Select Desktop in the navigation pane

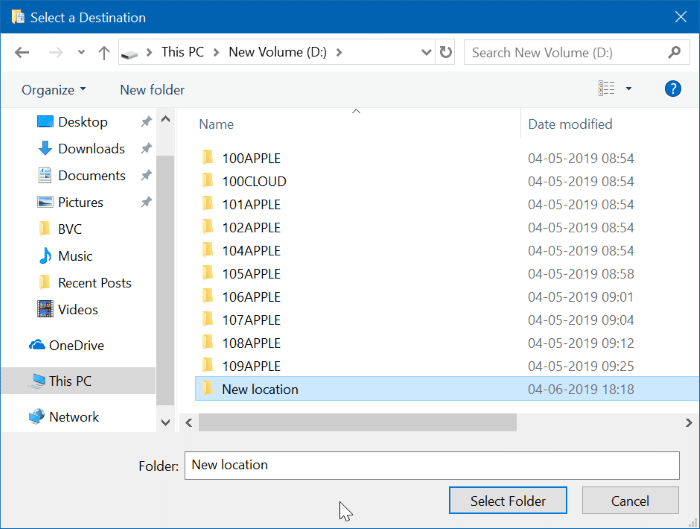tap(83, 122)
